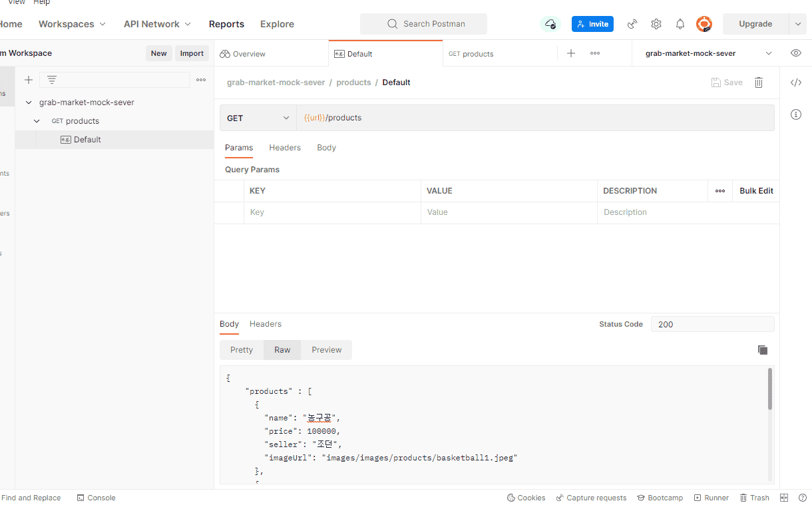The width and height of the screenshot is (812, 505).
Task: Click the Home navigation item
Action: pyautogui.click(x=11, y=24)
